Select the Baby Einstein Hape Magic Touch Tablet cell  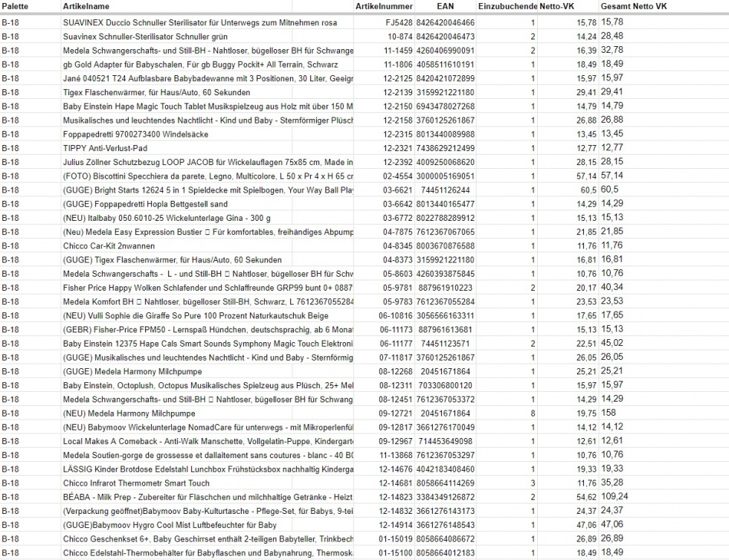[x=208, y=106]
